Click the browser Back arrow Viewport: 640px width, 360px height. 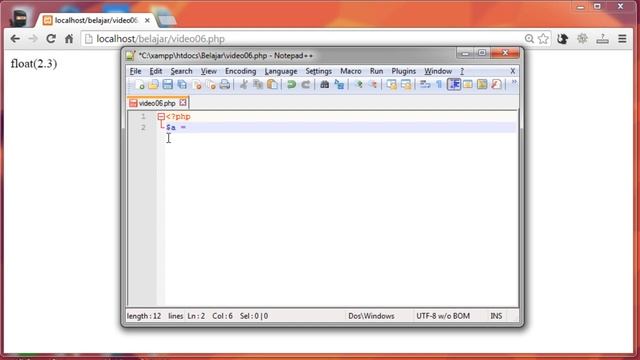click(16, 39)
